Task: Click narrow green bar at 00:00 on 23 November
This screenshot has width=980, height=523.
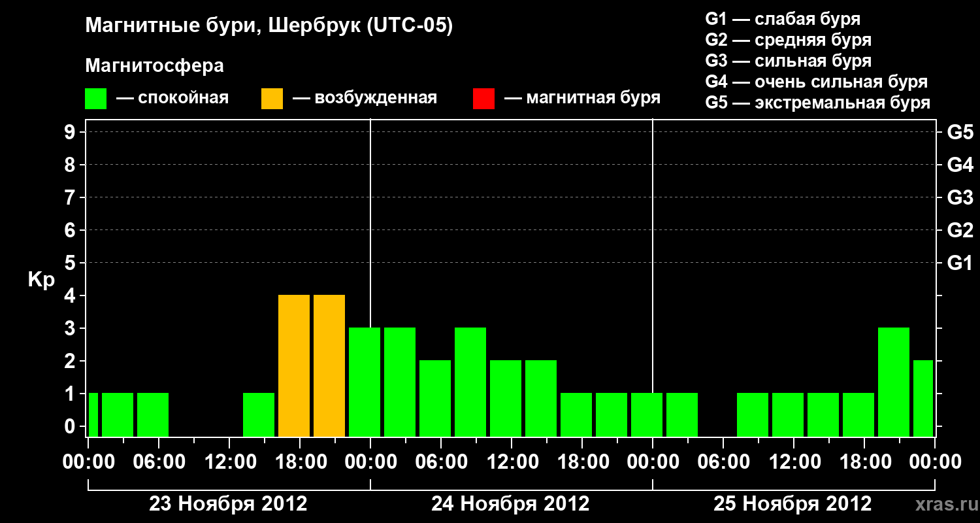Action: [93, 414]
